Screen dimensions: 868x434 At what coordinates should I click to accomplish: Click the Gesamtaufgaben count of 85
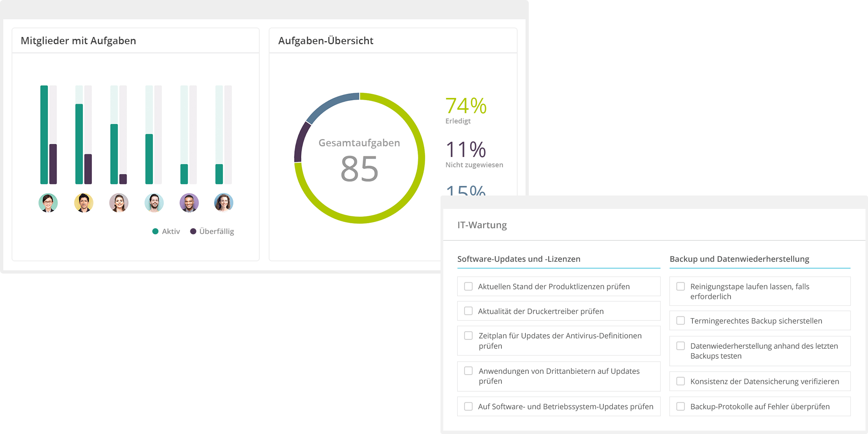coord(359,168)
